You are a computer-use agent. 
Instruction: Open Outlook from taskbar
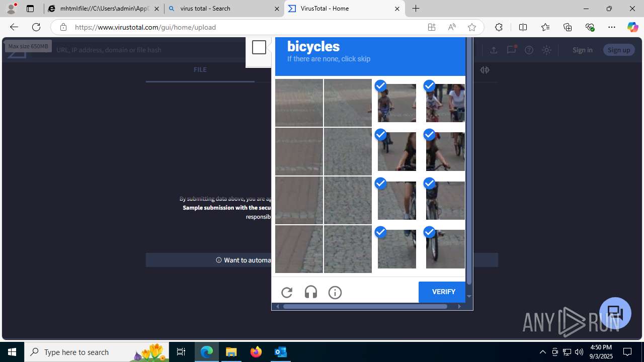click(281, 352)
